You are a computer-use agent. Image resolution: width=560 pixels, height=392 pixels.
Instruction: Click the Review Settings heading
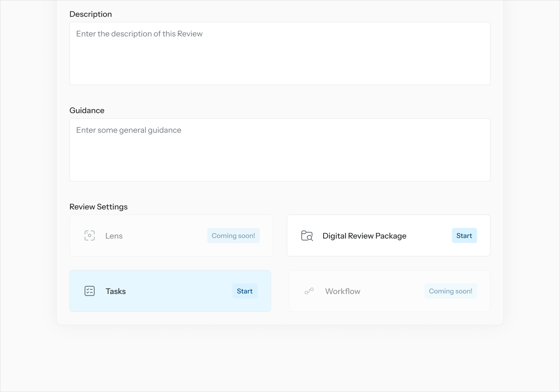pyautogui.click(x=98, y=207)
